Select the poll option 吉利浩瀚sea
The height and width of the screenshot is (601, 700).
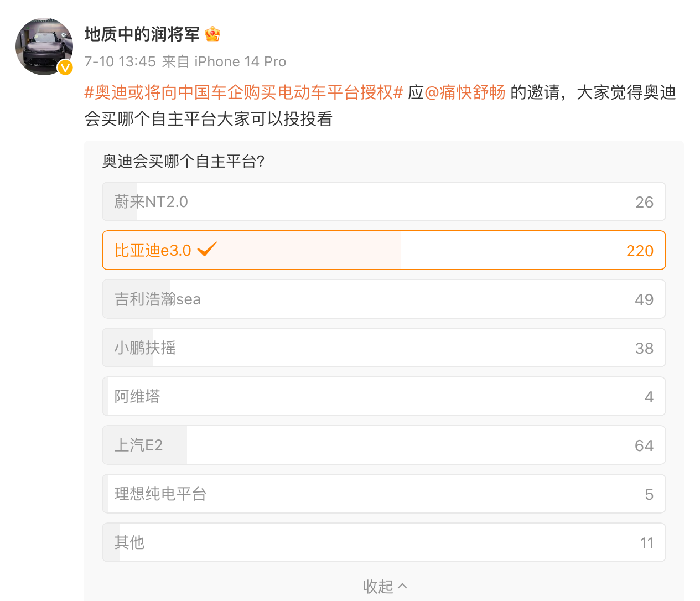pyautogui.click(x=384, y=299)
